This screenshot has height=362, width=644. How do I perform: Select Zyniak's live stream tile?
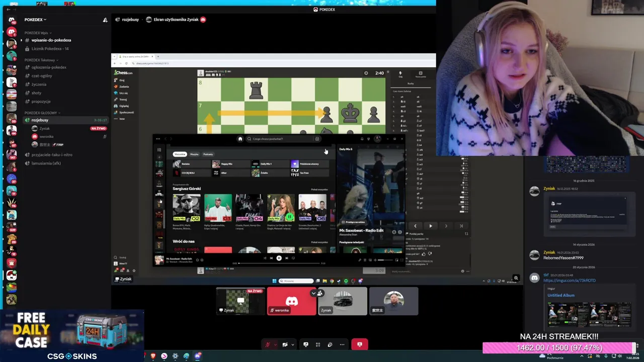(240, 301)
